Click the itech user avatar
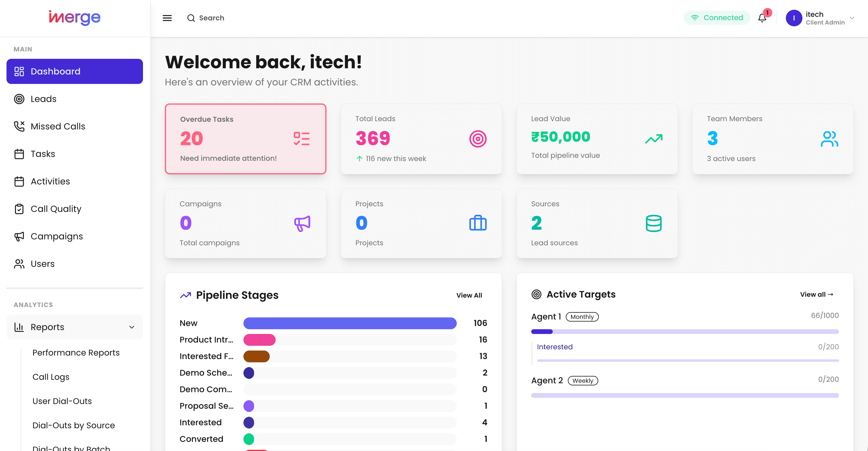 pos(794,18)
